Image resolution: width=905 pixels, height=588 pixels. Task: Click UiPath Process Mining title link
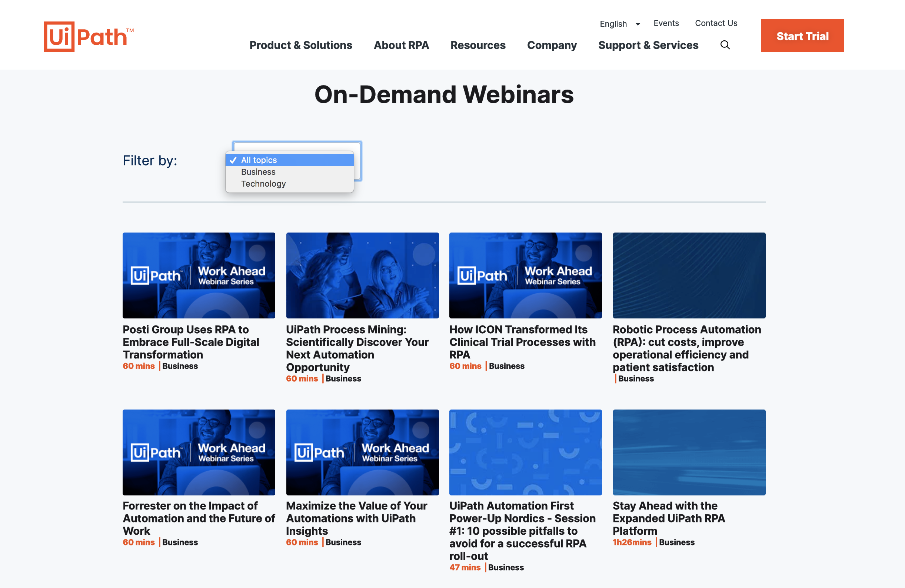click(x=357, y=348)
